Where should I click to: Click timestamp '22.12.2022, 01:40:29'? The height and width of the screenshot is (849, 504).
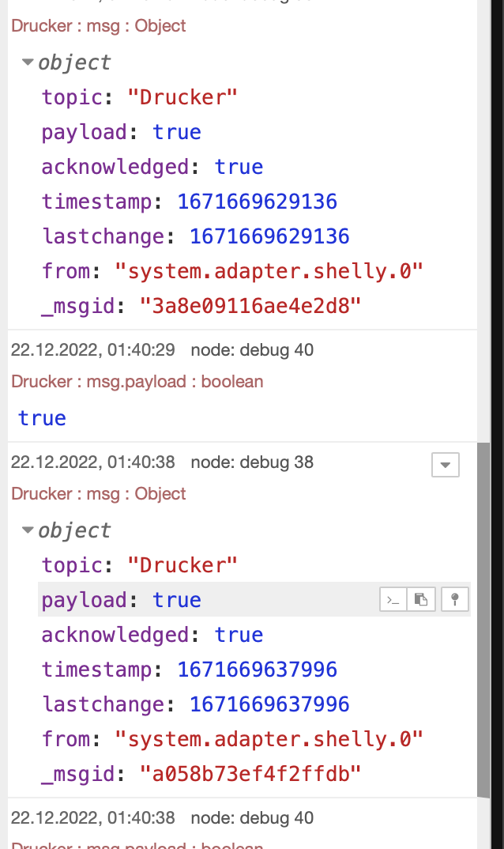(x=93, y=349)
